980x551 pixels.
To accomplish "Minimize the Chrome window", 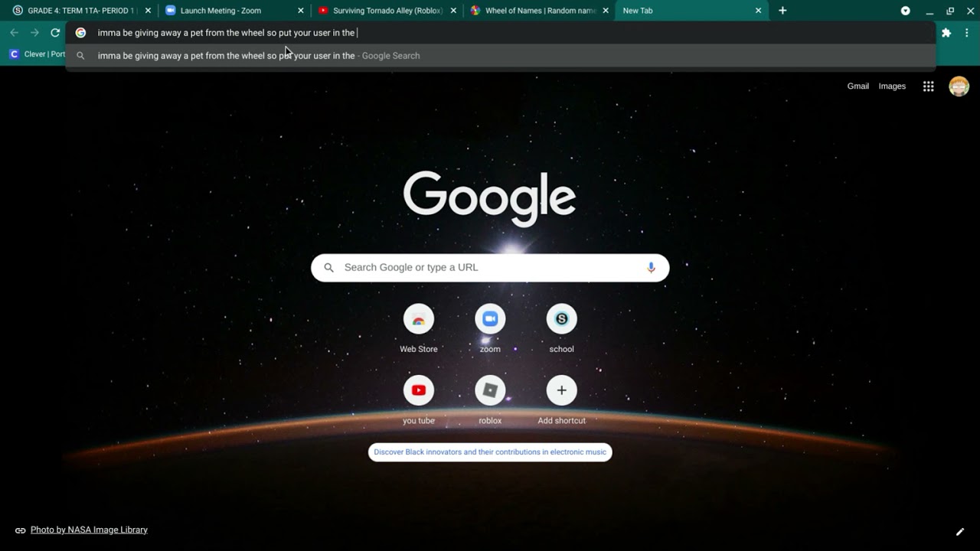I will (x=929, y=11).
